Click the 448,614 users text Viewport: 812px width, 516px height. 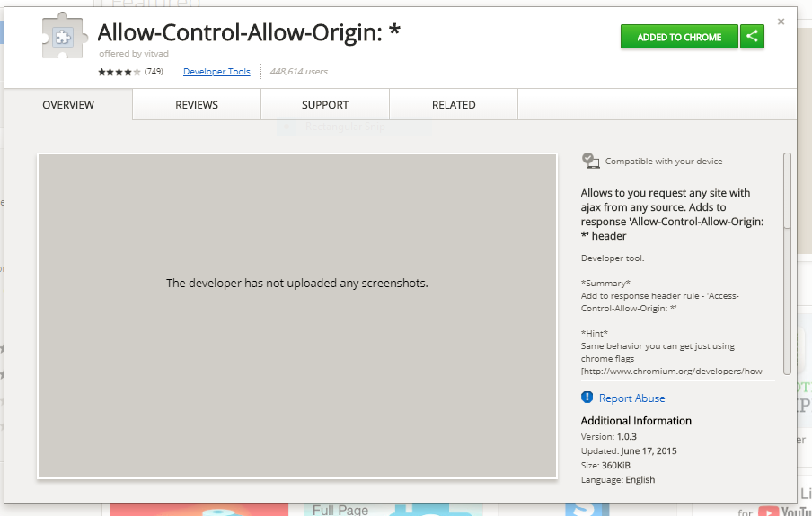299,72
